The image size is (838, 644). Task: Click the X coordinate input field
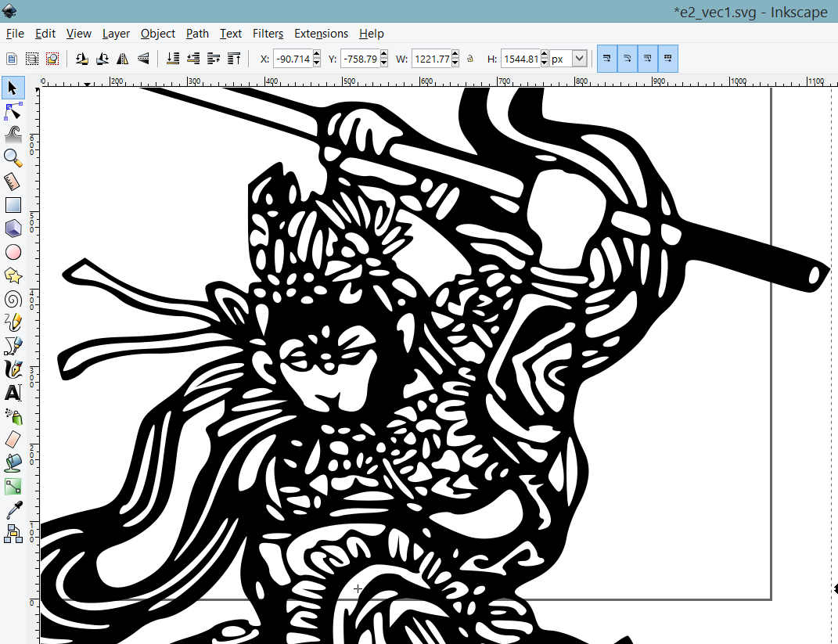[293, 59]
